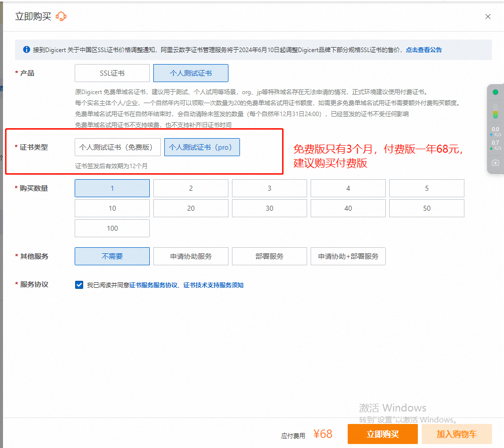Click the info icon in notice banner
Image resolution: width=504 pixels, height=448 pixels.
26,50
